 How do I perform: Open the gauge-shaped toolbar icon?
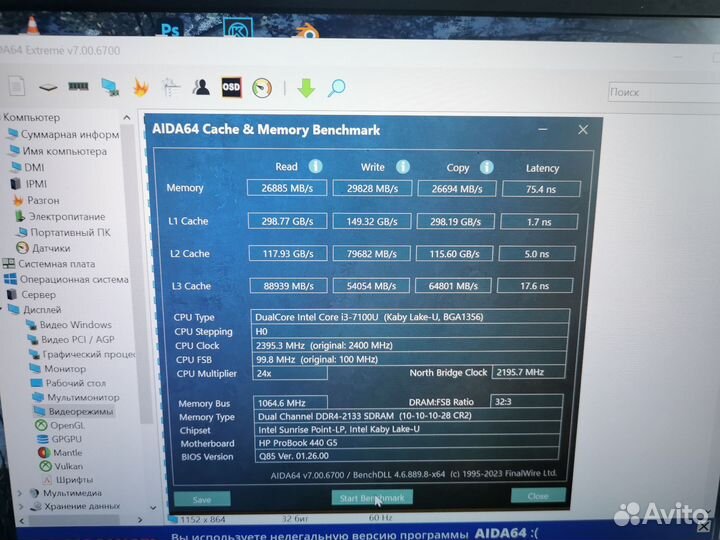pyautogui.click(x=262, y=88)
